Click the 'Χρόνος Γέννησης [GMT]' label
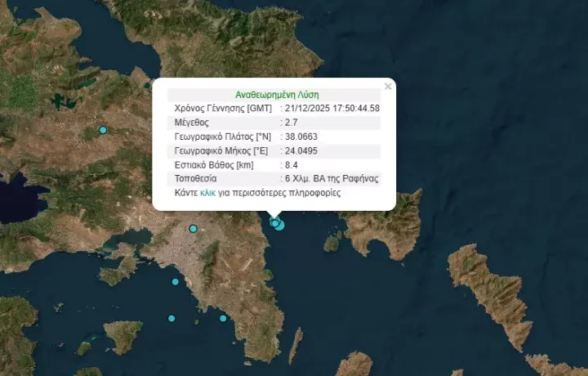Screen dimensions: 588x376 [220, 109]
